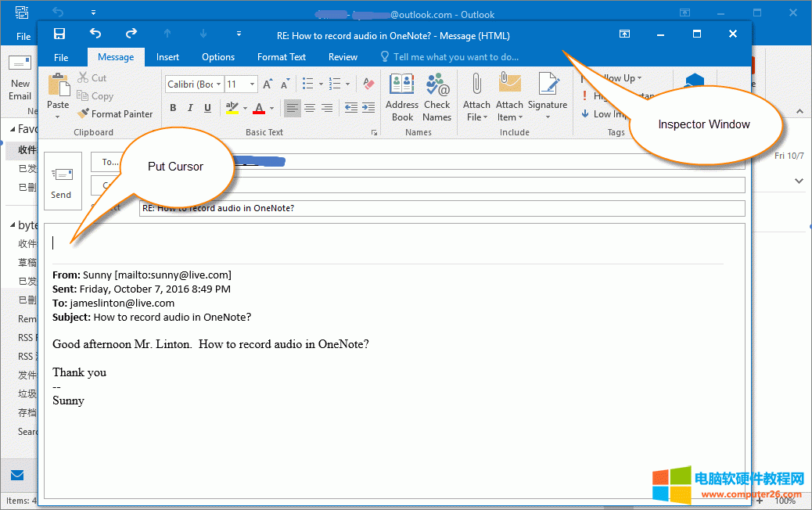Select the Format Painter tool
This screenshot has height=510, width=812.
[x=115, y=113]
